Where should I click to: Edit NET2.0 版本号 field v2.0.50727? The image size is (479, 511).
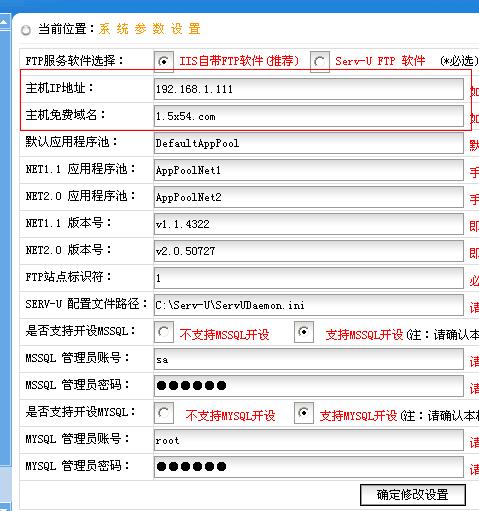tap(309, 251)
